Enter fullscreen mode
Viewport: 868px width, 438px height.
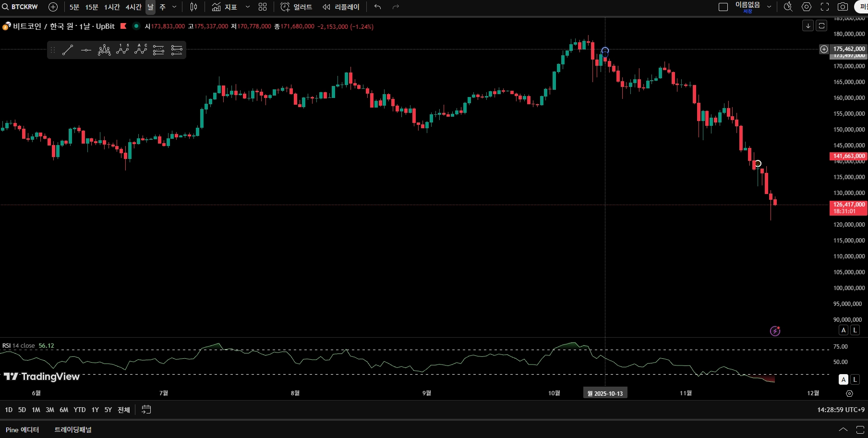(x=825, y=7)
